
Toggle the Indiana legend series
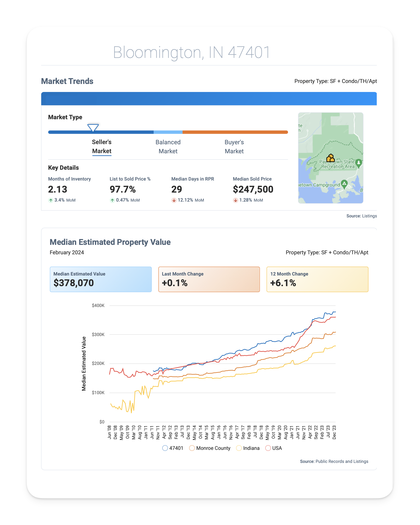click(x=248, y=448)
